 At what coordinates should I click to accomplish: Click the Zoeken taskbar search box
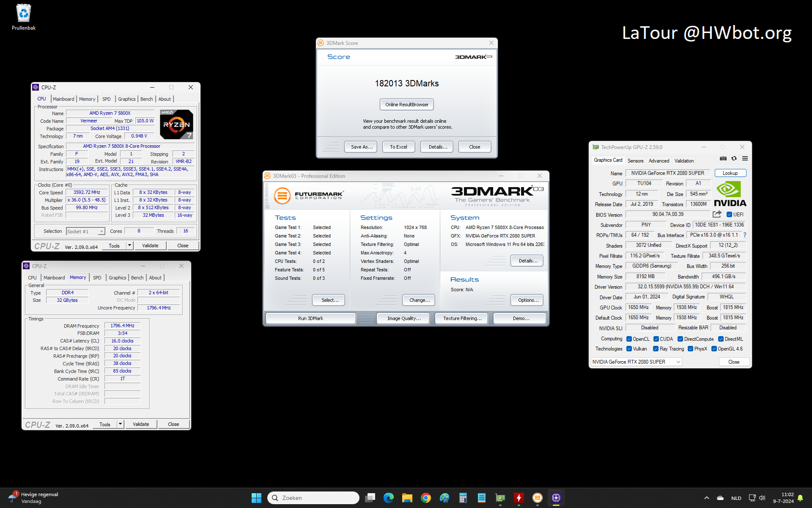click(x=313, y=498)
